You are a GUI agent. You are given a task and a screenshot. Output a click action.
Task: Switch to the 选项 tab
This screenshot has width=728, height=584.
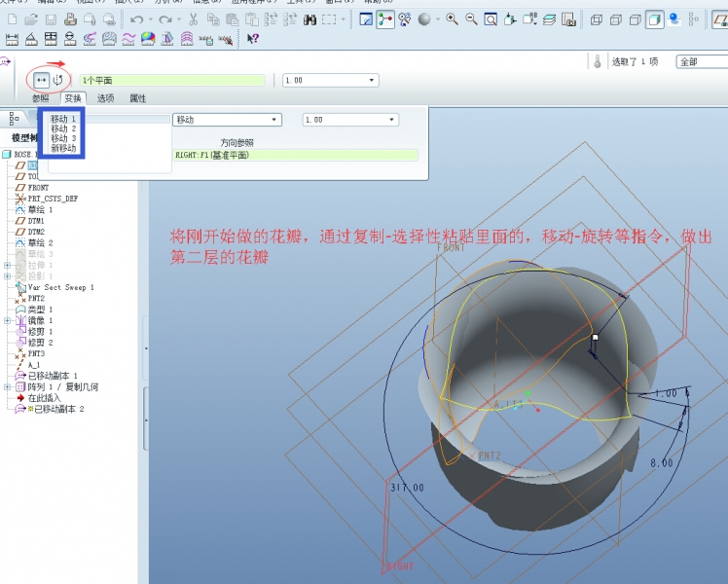click(105, 98)
